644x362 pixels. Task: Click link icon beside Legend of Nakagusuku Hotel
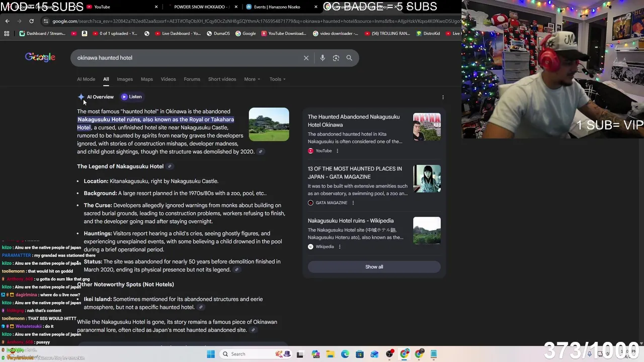point(170,166)
